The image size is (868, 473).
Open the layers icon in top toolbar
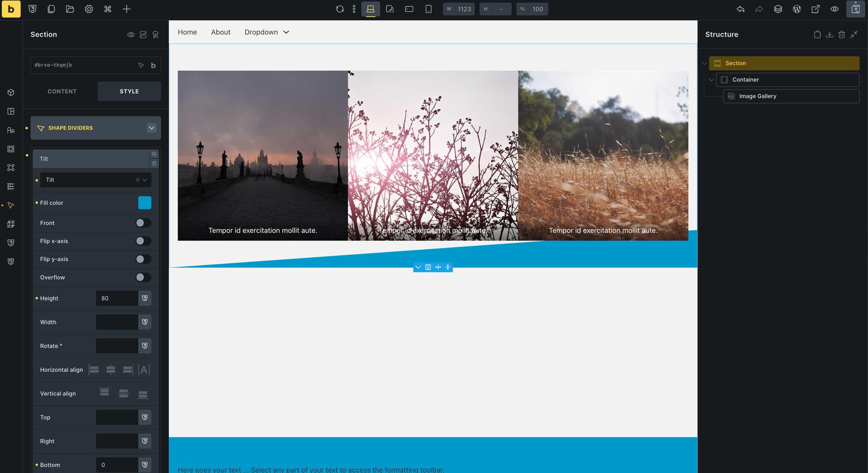point(778,9)
